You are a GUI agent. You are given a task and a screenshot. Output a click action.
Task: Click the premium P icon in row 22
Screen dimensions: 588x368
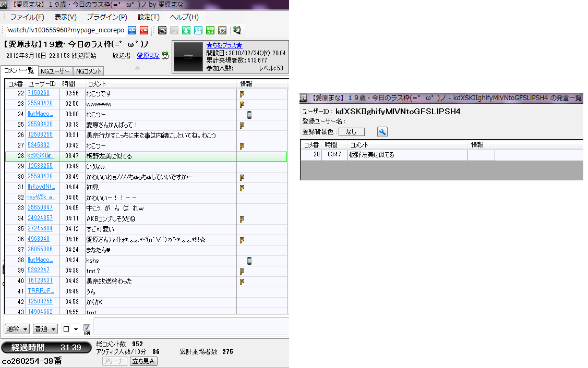coord(242,94)
